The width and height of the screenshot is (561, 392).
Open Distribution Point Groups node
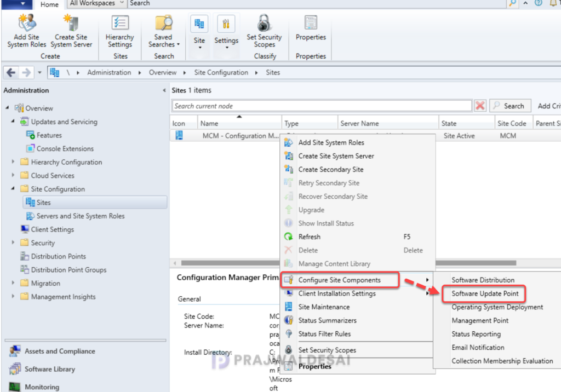pos(68,270)
